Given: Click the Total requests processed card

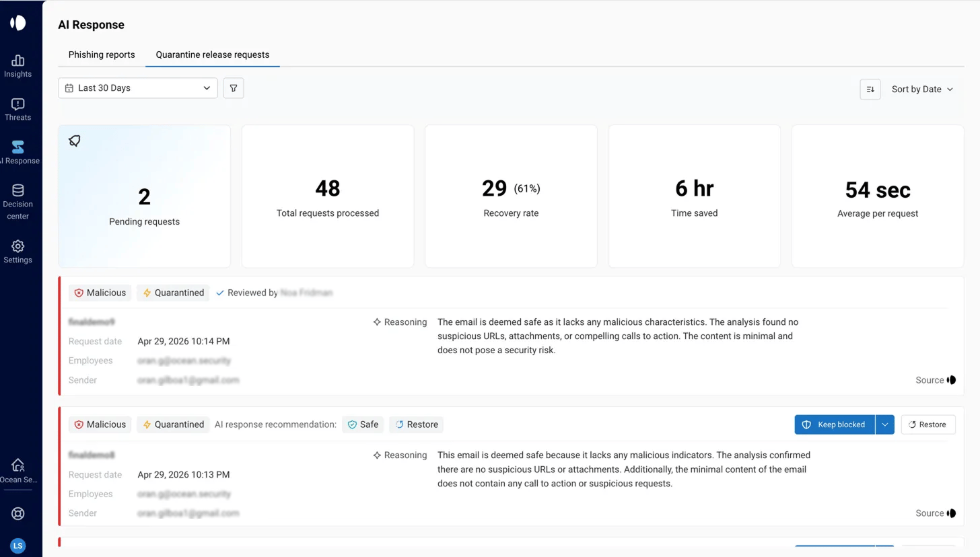Looking at the screenshot, I should tap(328, 196).
